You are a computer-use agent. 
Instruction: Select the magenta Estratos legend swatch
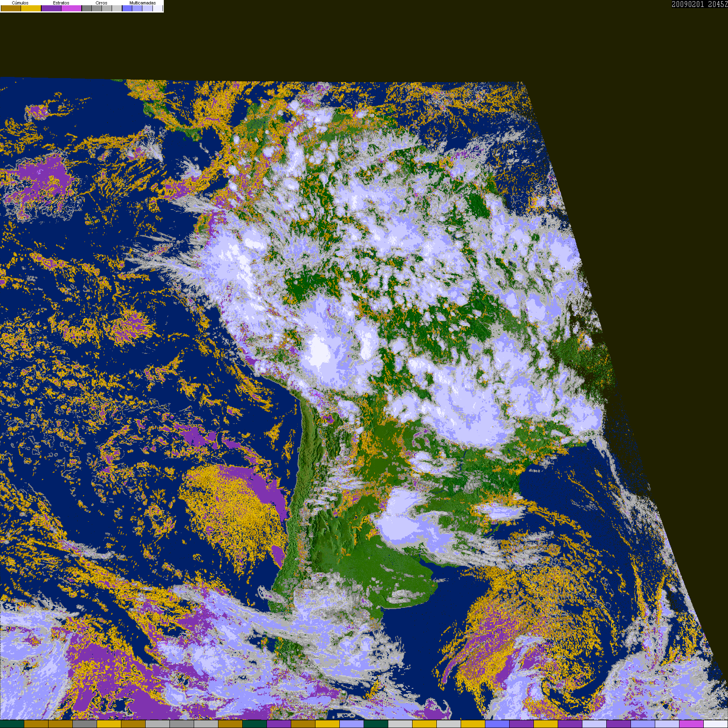pyautogui.click(x=72, y=8)
